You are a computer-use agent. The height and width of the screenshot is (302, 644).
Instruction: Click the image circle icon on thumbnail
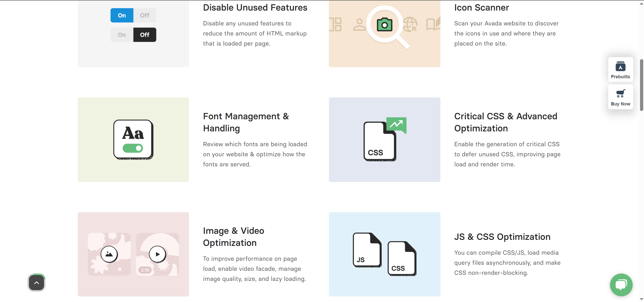click(x=109, y=254)
